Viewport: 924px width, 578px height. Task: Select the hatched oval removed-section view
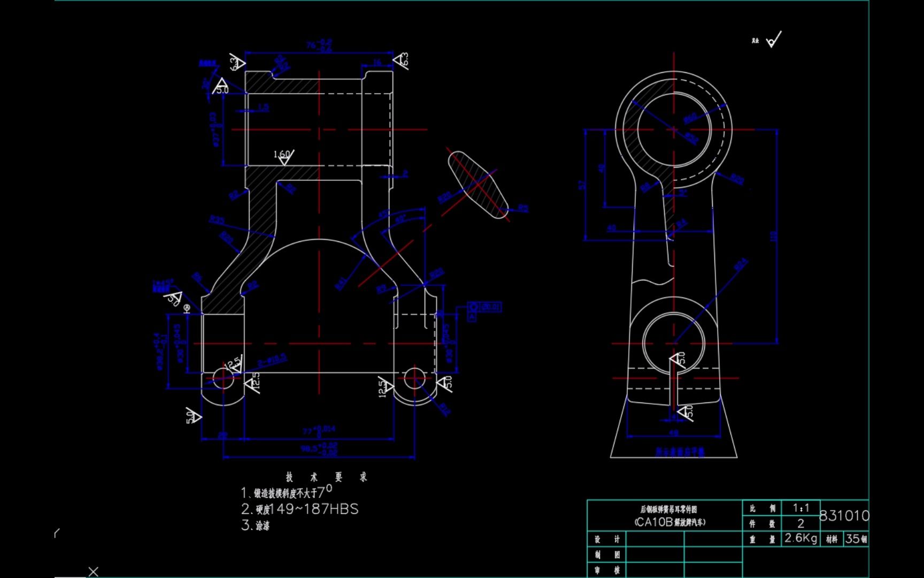(x=478, y=185)
